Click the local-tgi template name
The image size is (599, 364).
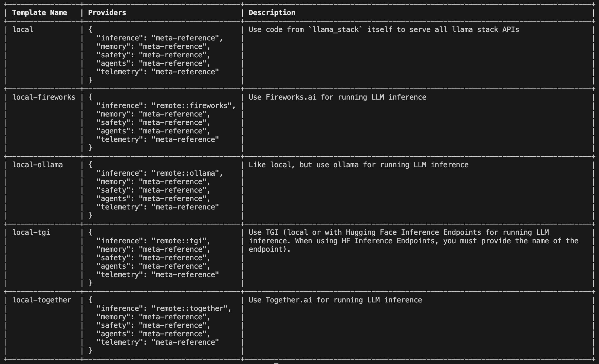tap(31, 232)
